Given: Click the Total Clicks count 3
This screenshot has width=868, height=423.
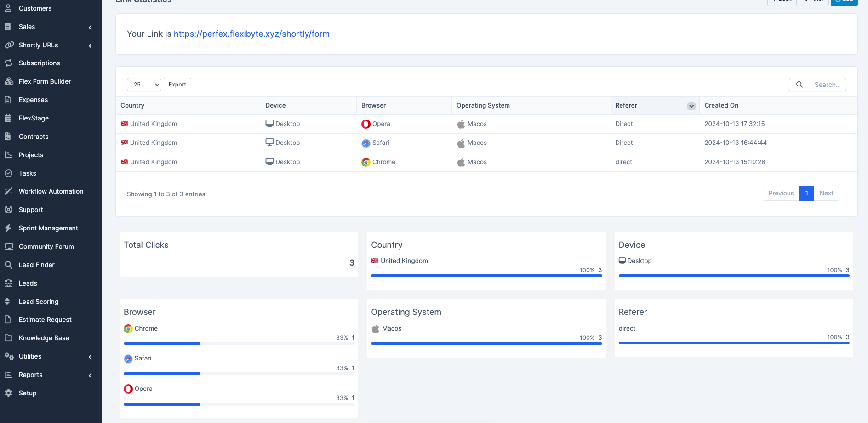Looking at the screenshot, I should (352, 263).
